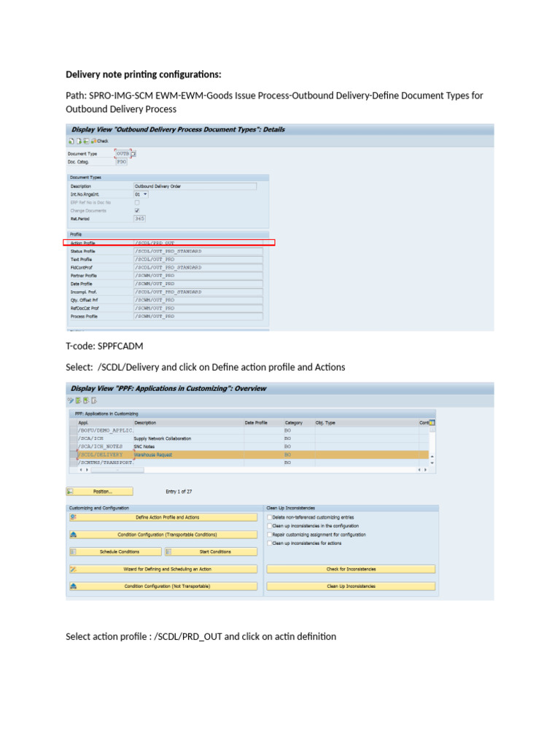Toggle the Change Documents checkbox
Viewport: 560px width, 747px height.
tap(137, 211)
